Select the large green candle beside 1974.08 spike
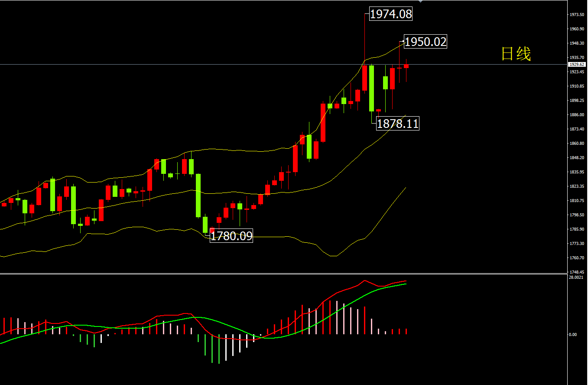Image resolution: width=588 pixels, height=385 pixels. (371, 88)
